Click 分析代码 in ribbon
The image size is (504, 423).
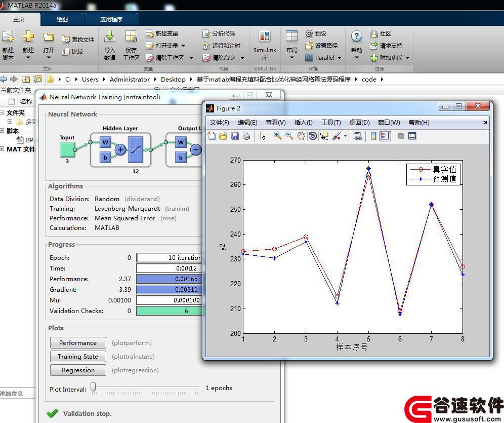[219, 33]
